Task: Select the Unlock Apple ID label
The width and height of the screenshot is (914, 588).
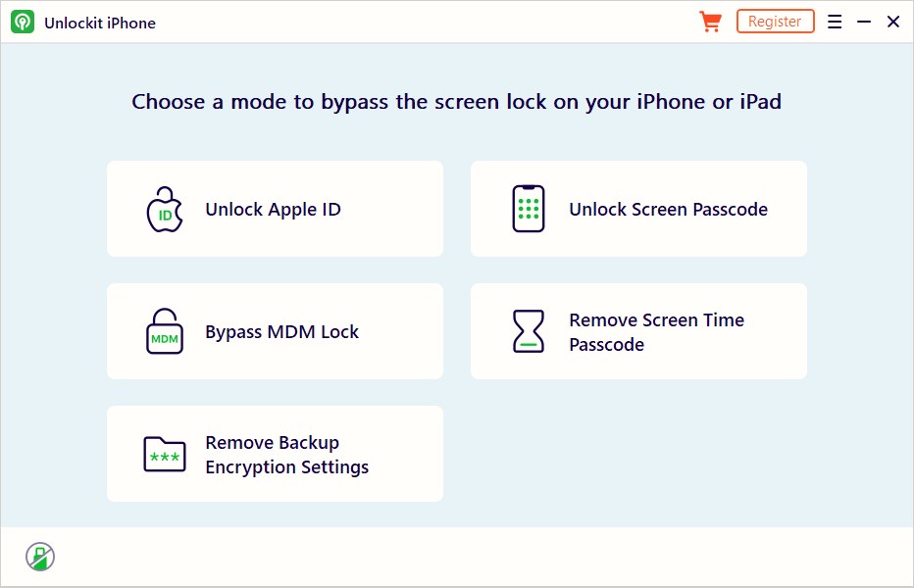Action: pyautogui.click(x=273, y=210)
